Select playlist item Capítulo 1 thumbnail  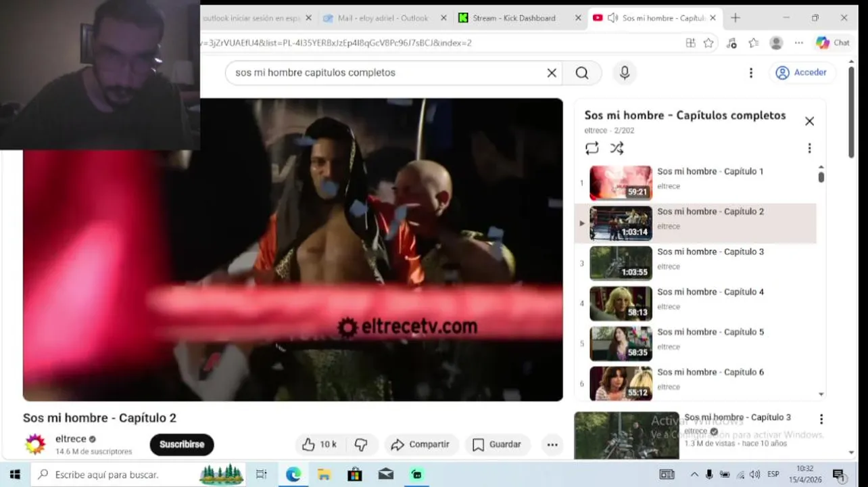pos(621,183)
